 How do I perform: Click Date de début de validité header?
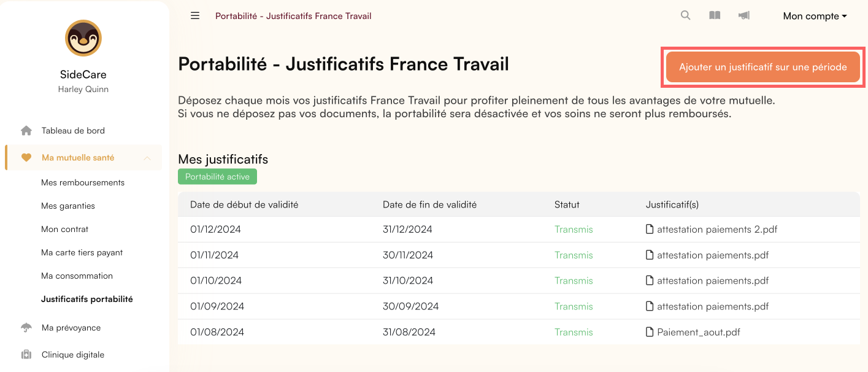tap(244, 204)
